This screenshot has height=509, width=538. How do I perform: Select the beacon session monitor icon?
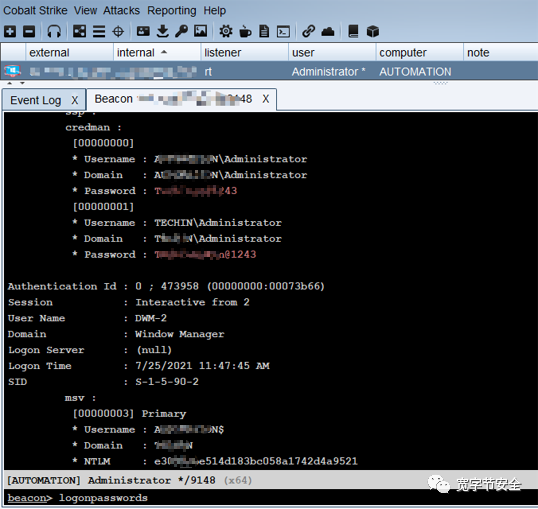tap(12, 71)
